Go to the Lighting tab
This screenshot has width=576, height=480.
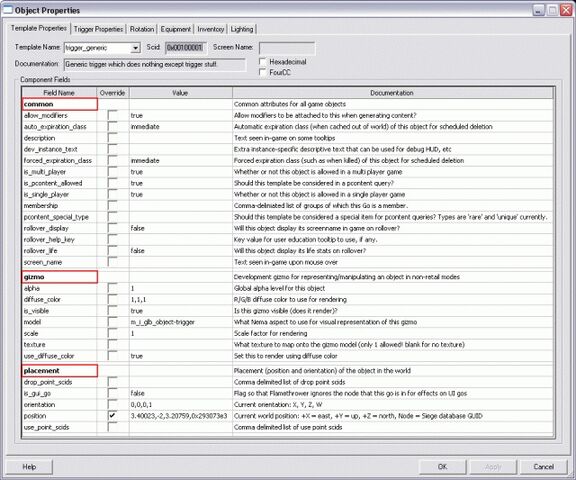[x=242, y=29]
